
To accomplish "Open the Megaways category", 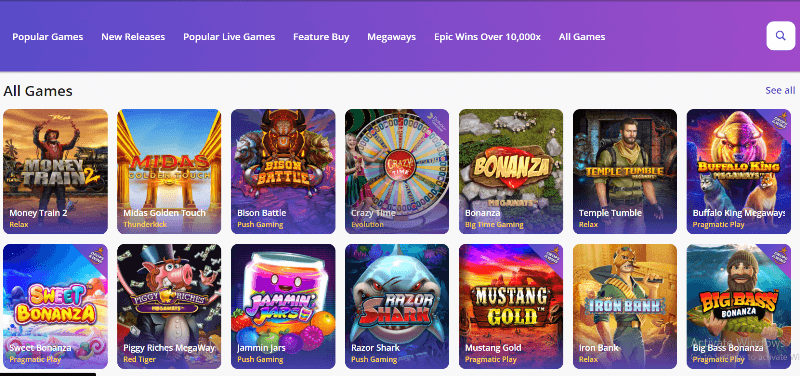I will [x=391, y=37].
